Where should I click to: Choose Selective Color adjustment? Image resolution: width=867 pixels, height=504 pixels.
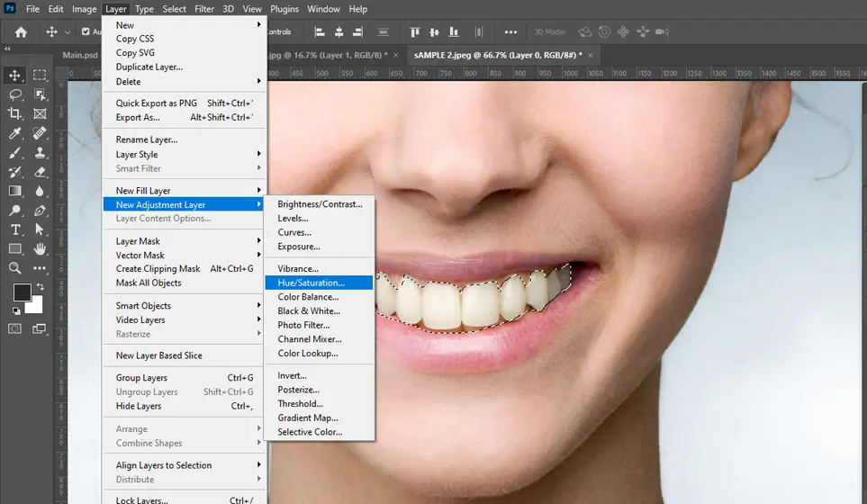click(x=319, y=432)
